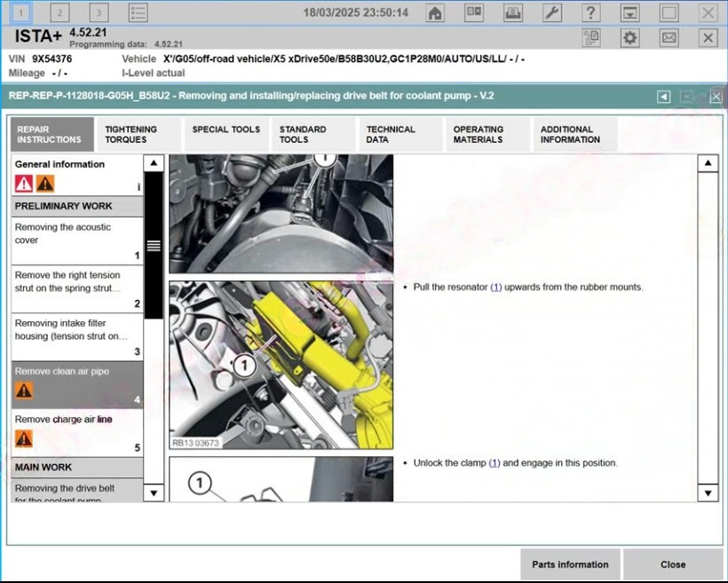Click the back arrow in the document title bar

(664, 97)
